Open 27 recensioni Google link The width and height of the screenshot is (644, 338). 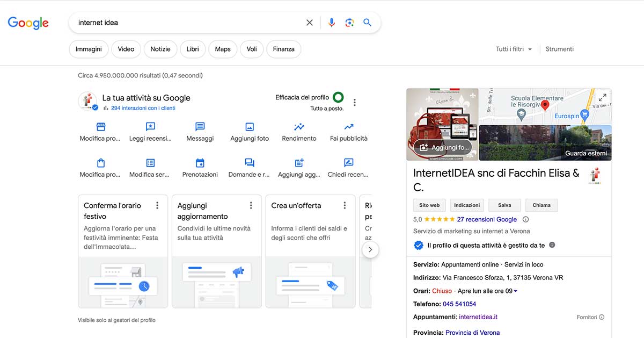(487, 219)
